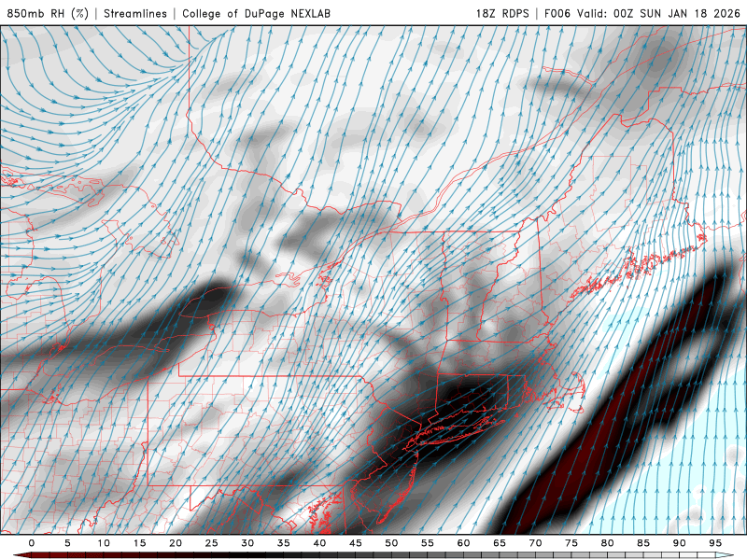Click the "18Z RDPS" model run label
The image size is (747, 560).
[x=502, y=13]
